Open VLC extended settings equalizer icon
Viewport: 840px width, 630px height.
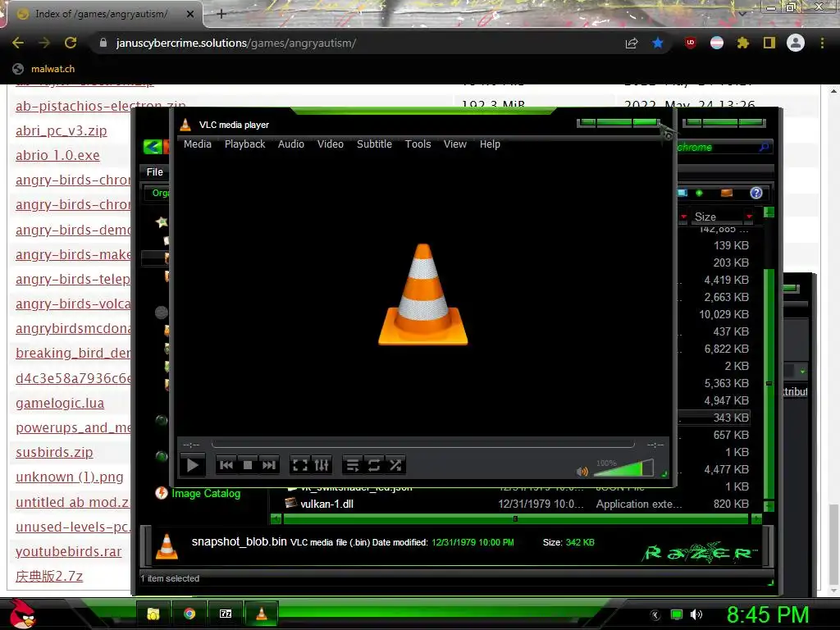pyautogui.click(x=322, y=465)
